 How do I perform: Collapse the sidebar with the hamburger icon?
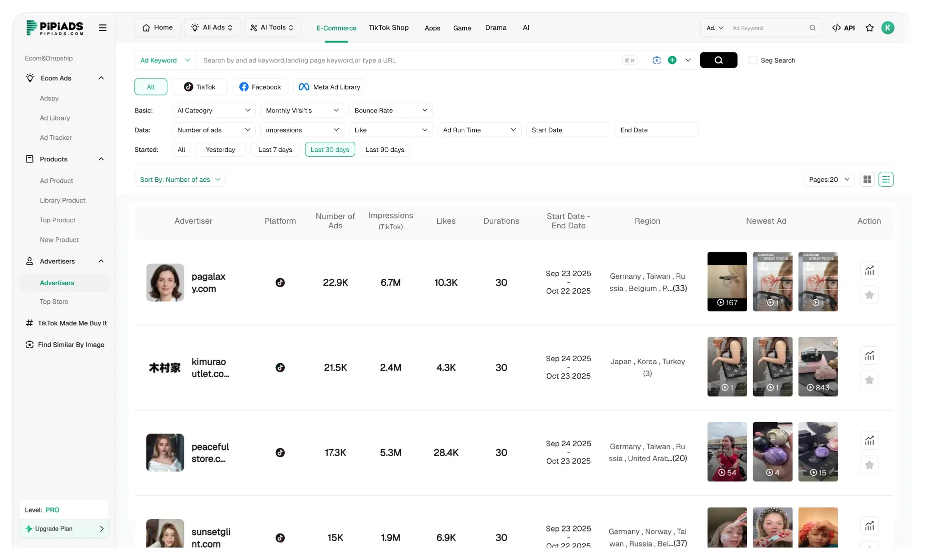tap(103, 27)
